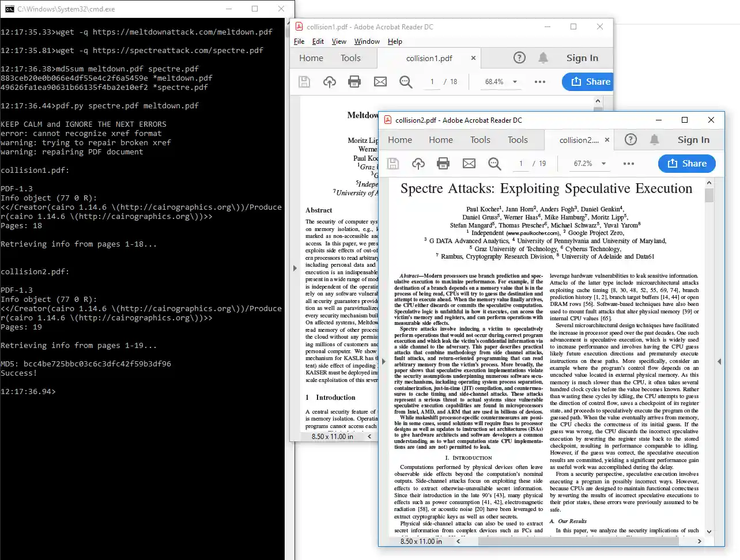Click the page number field in collision2.pdf
Screen dimensions: 740x560
[520, 163]
